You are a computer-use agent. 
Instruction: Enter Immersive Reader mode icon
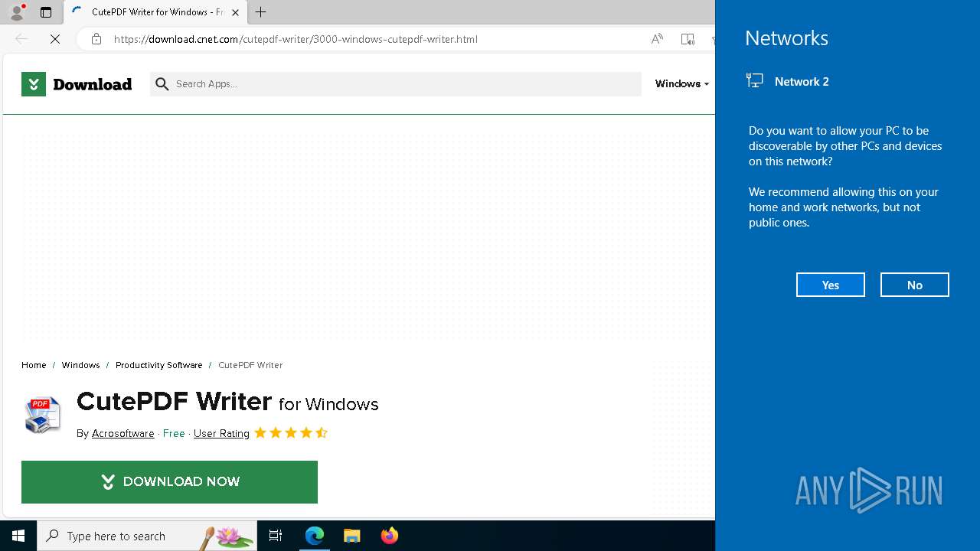(688, 39)
